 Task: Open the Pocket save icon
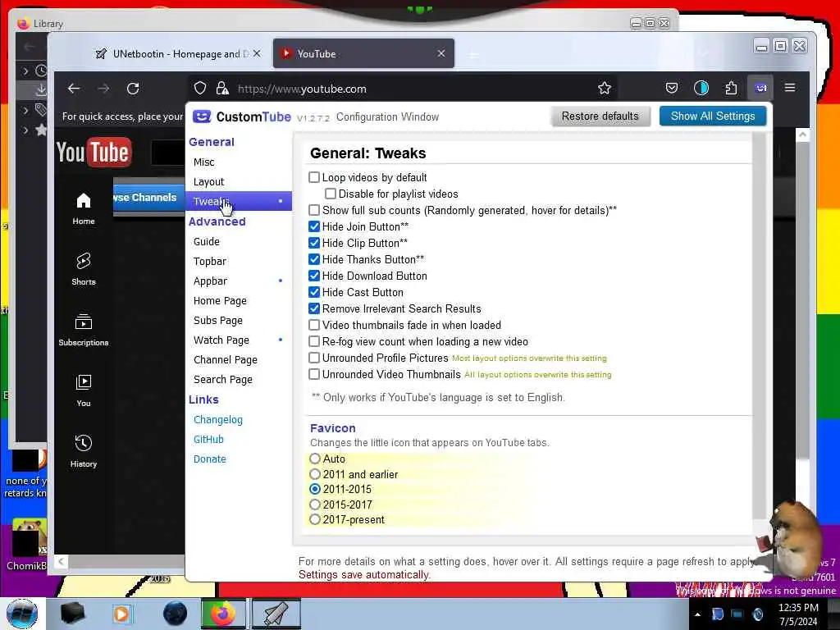[671, 88]
